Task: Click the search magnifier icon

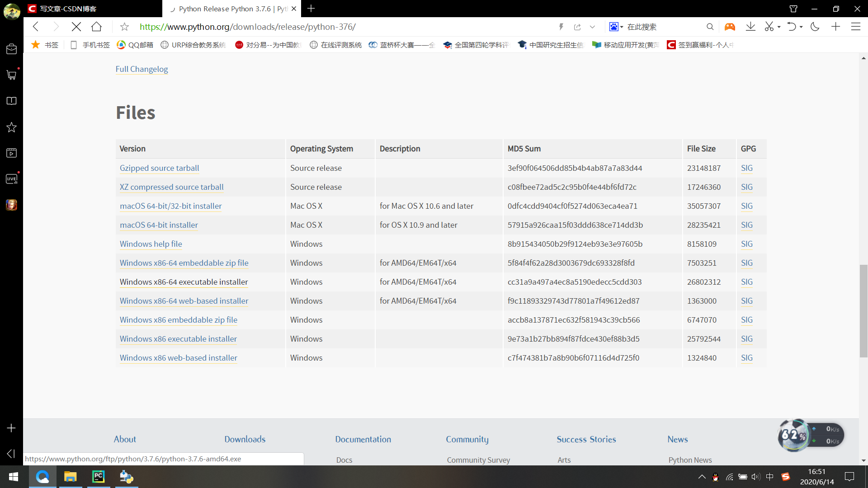Action: pyautogui.click(x=710, y=27)
